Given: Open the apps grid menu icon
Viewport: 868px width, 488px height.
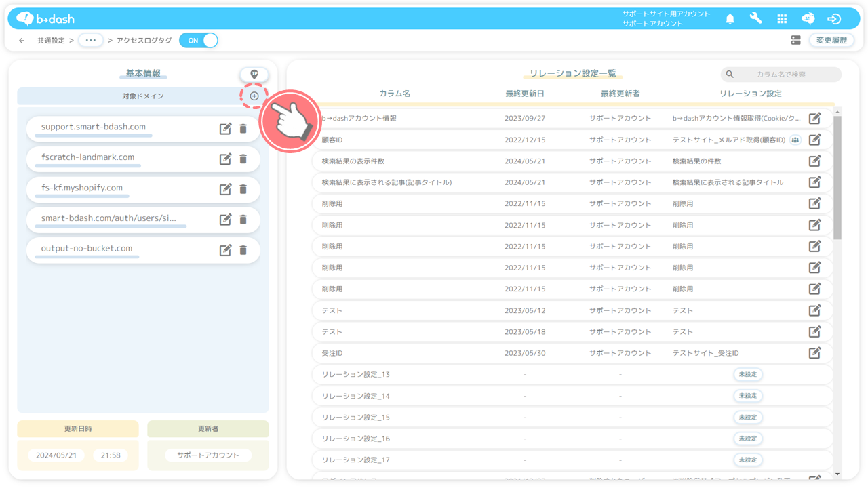Looking at the screenshot, I should point(782,19).
